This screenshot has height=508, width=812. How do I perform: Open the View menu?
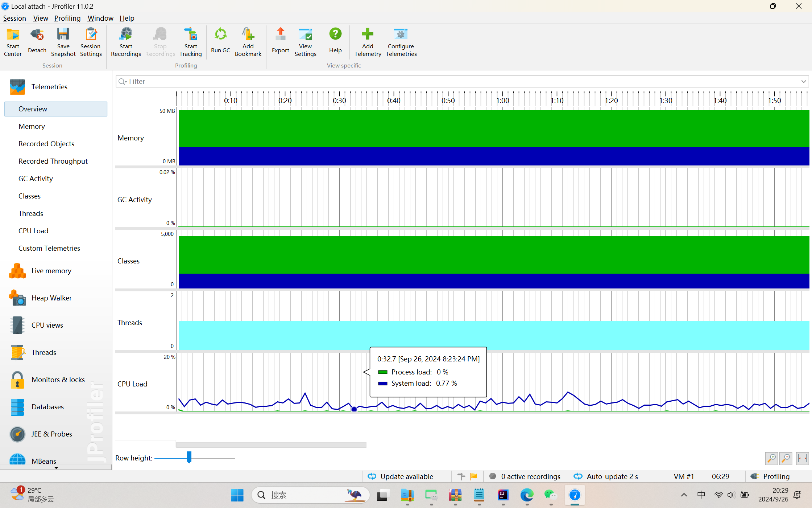coord(40,18)
